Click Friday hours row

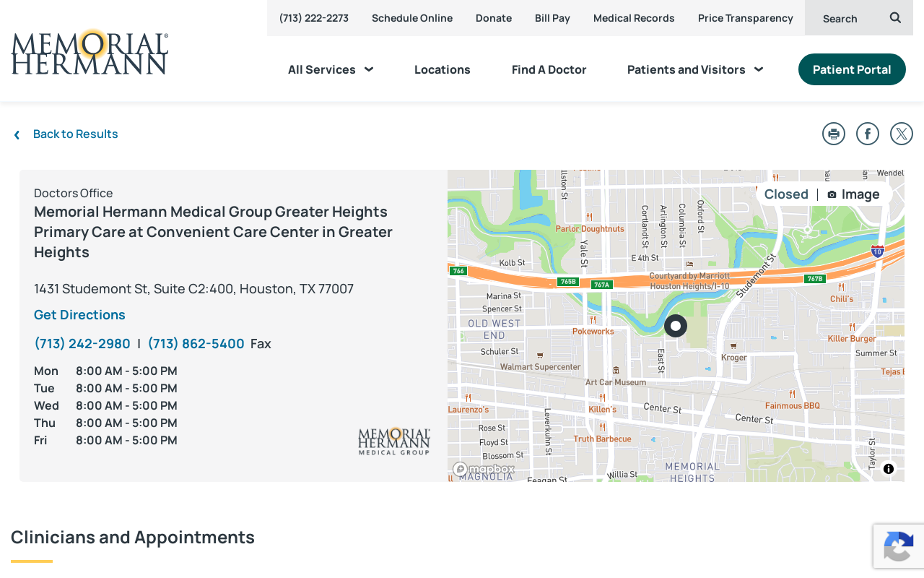tap(105, 441)
